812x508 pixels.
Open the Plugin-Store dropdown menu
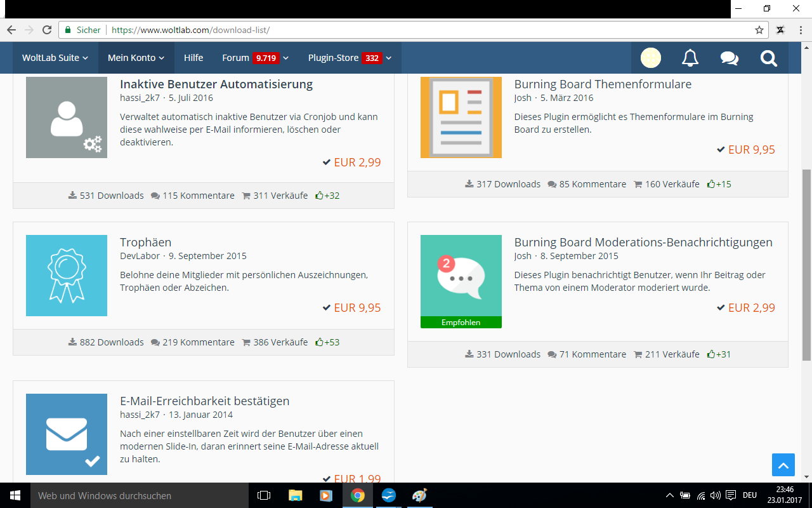tap(350, 58)
